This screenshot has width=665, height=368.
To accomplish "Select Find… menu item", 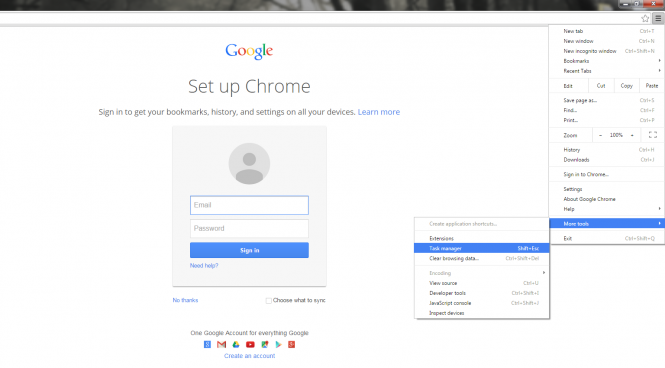I will pos(607,110).
